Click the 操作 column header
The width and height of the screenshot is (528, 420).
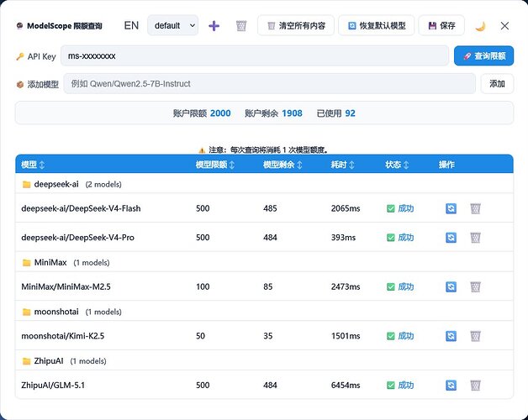(446, 165)
